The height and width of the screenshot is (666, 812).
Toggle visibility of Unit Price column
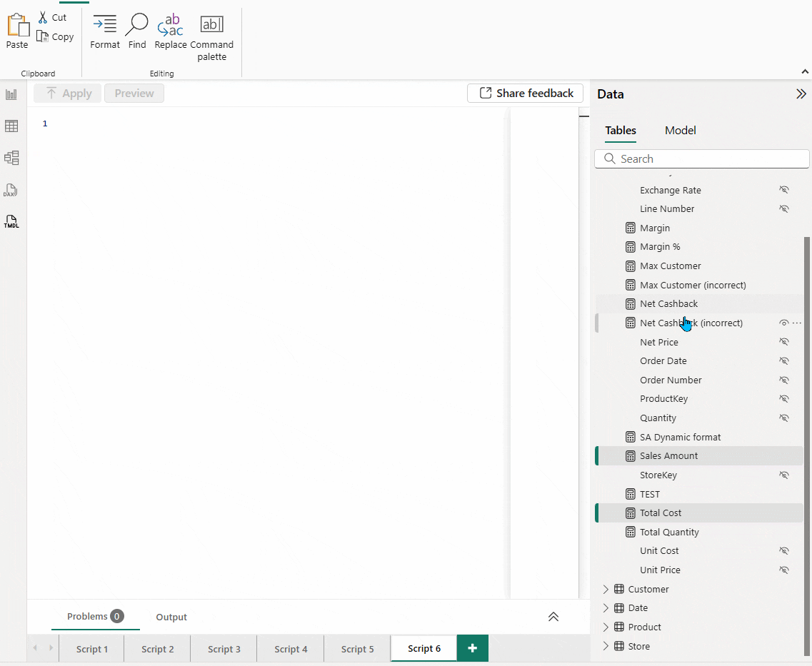784,570
